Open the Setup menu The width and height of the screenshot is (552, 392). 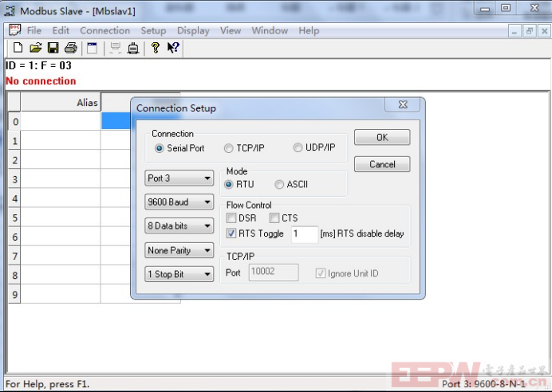click(x=153, y=30)
